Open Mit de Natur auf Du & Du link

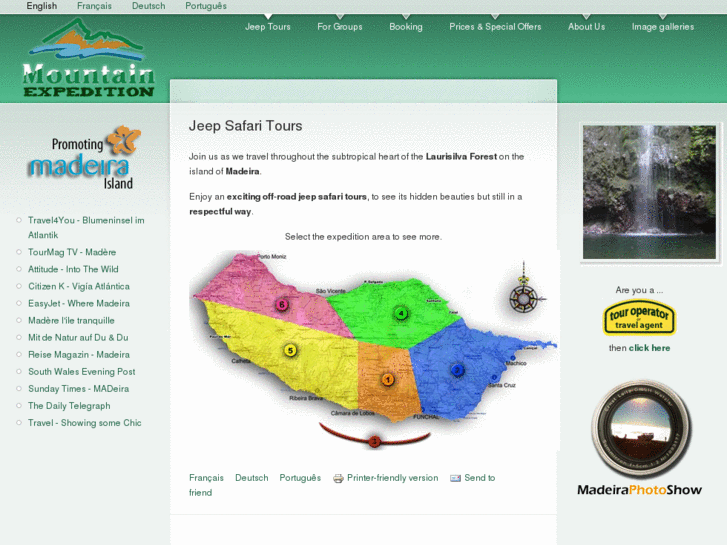[x=78, y=338]
